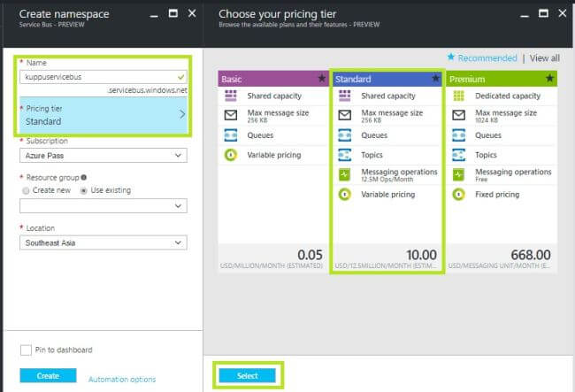Click Variable pricing icon in Basic tier
575x392 pixels.
(231, 155)
